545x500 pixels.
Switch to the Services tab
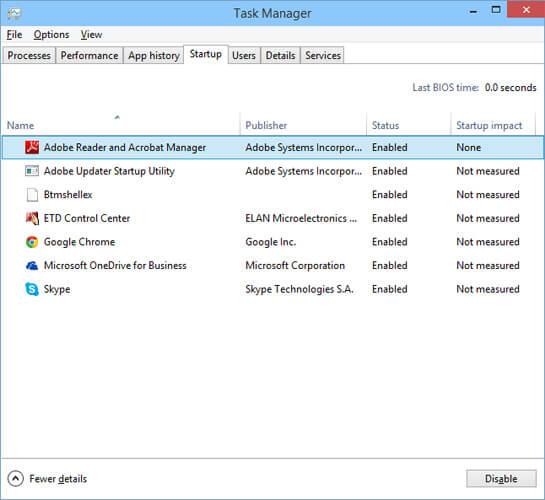[x=323, y=56]
